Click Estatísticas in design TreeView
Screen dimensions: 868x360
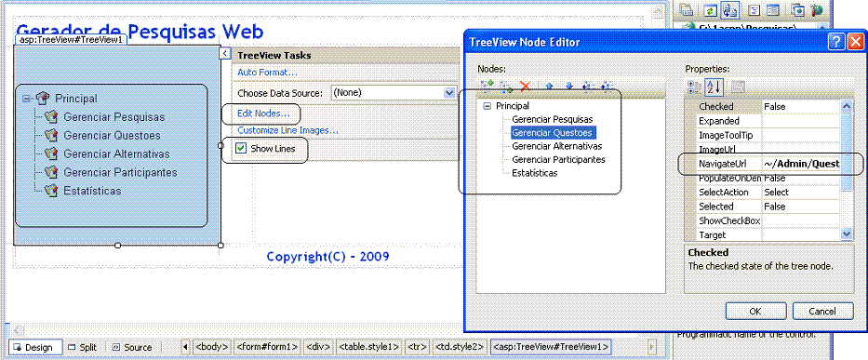pos(92,191)
